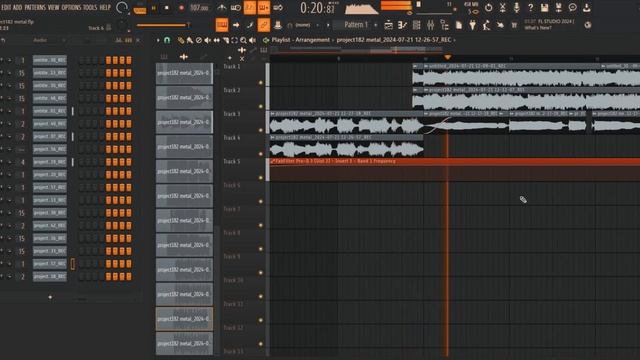Open the HELP menu
The image size is (640, 360).
(105, 7)
